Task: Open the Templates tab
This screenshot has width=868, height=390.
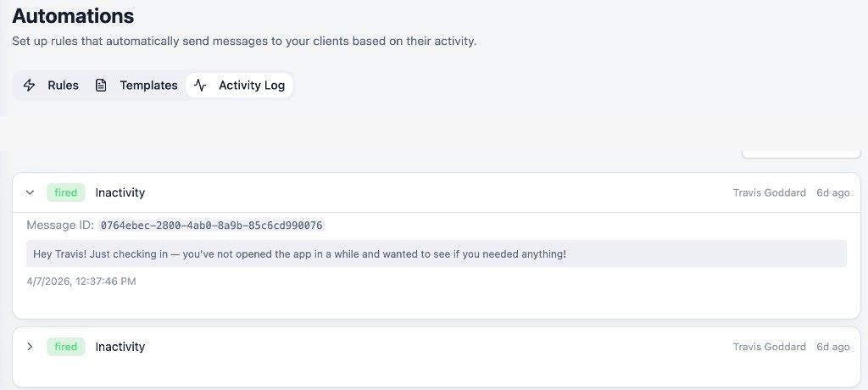Action: [136, 86]
